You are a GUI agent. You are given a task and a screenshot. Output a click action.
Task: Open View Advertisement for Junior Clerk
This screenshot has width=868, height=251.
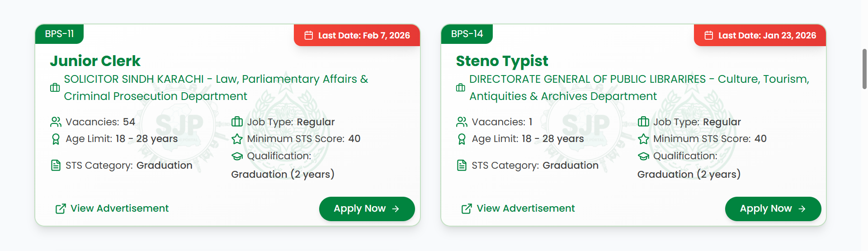tap(119, 208)
